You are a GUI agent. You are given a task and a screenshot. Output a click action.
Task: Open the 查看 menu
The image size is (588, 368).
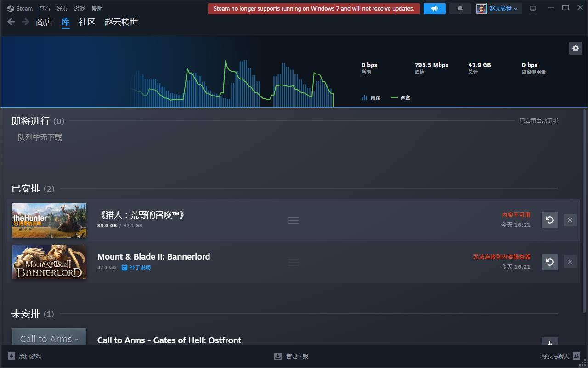[45, 9]
